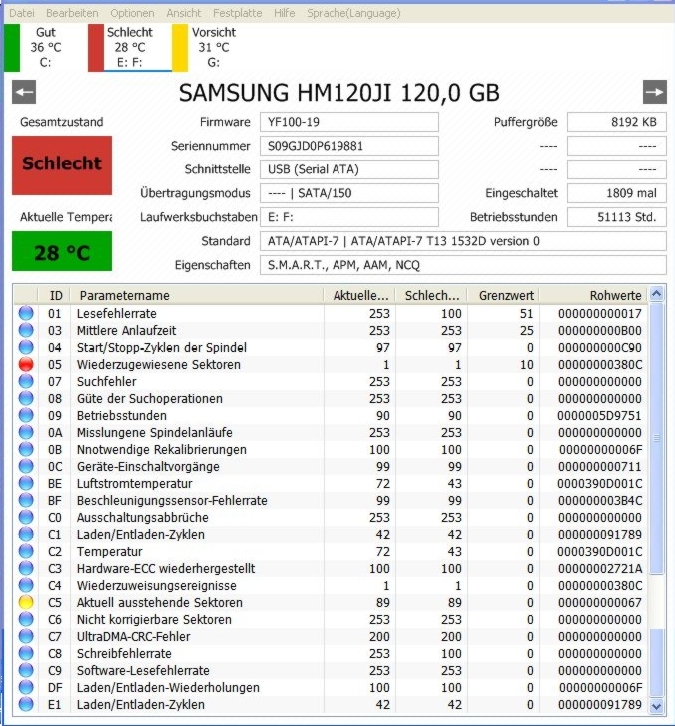The width and height of the screenshot is (675, 726).
Task: Click the Eigenschaften field S.M.A.R.T., APM, AAM, NCQ
Action: 463,265
